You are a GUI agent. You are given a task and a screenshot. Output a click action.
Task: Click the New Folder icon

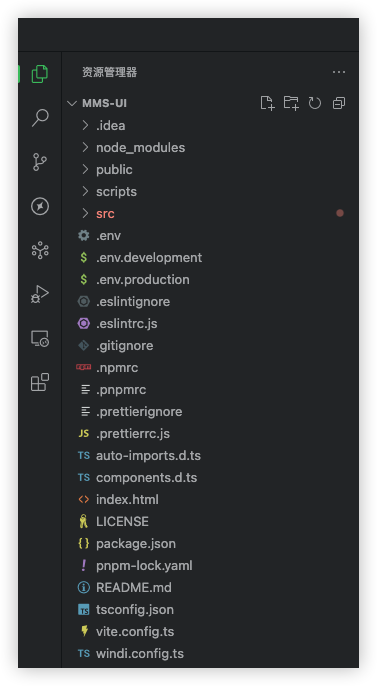click(291, 103)
